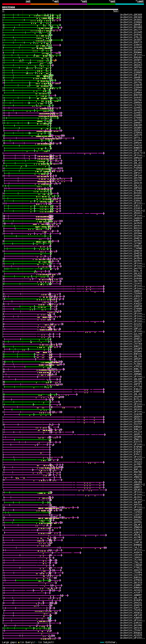146x644 pixels.
Task: Select the UniRef100_B9GWA6 row label
Action: click(x=131, y=53)
